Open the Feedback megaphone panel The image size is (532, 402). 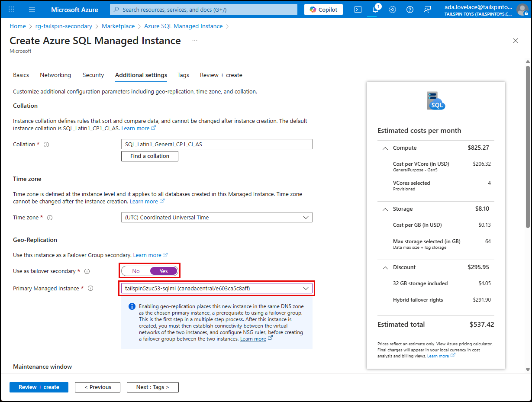coord(427,9)
